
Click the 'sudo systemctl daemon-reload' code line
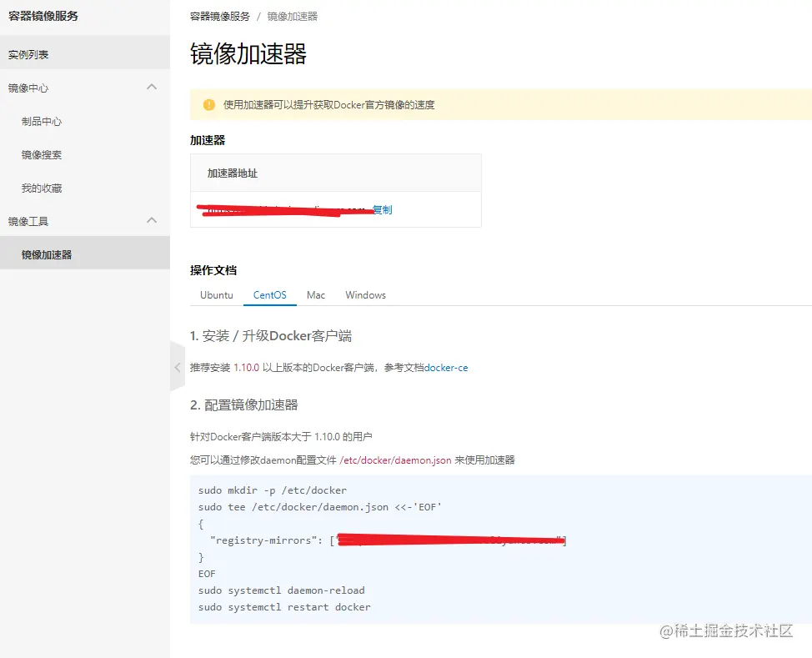coord(281,590)
